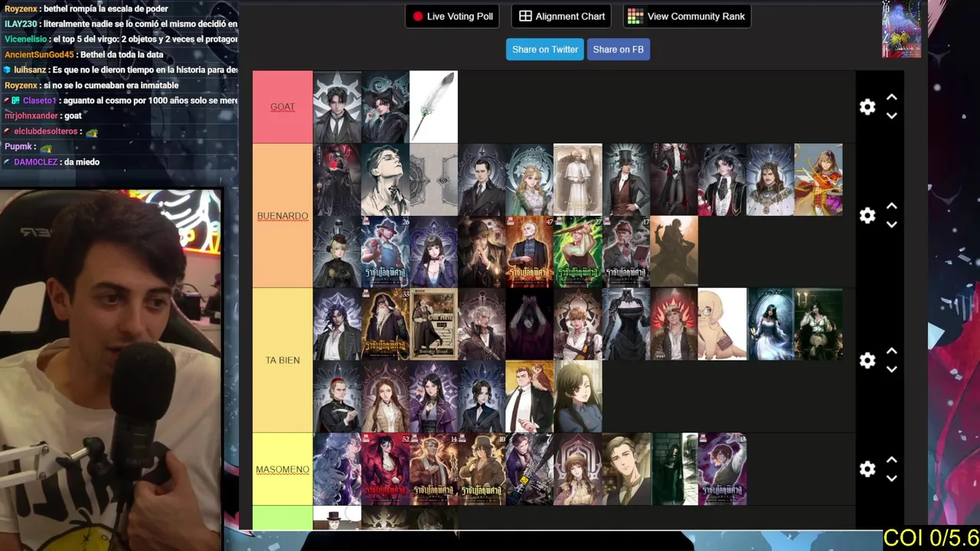Click the colorful avatar image in top-right corner

(901, 29)
